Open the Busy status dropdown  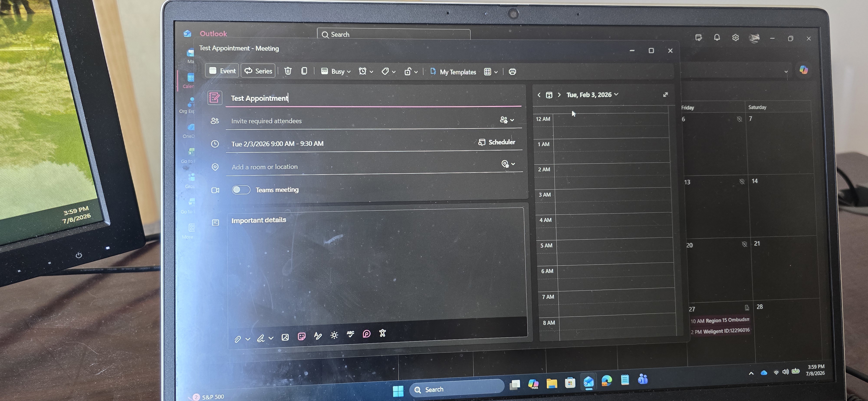336,71
